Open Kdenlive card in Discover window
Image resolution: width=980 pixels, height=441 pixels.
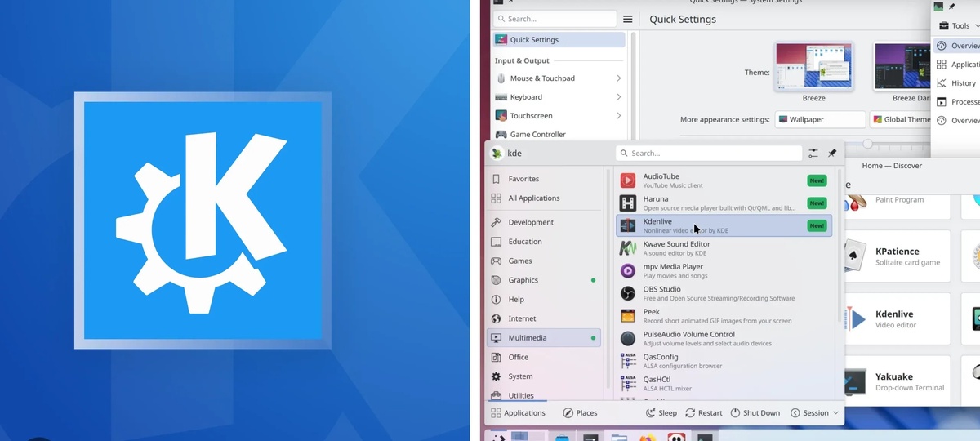click(898, 318)
